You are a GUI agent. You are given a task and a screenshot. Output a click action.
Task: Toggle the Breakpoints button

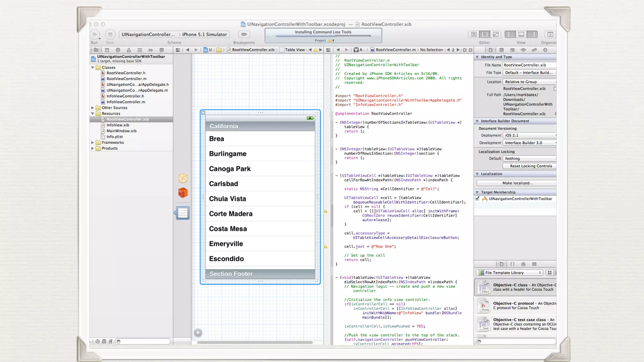(244, 34)
